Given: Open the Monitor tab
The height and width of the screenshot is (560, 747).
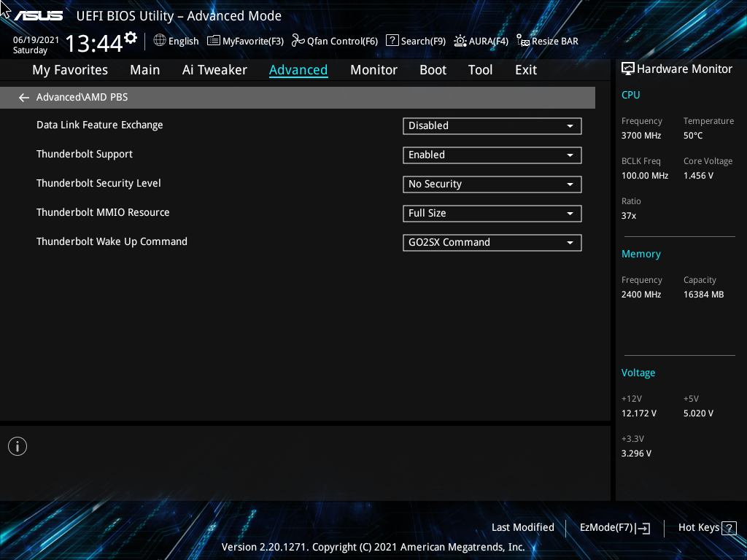Looking at the screenshot, I should (373, 69).
